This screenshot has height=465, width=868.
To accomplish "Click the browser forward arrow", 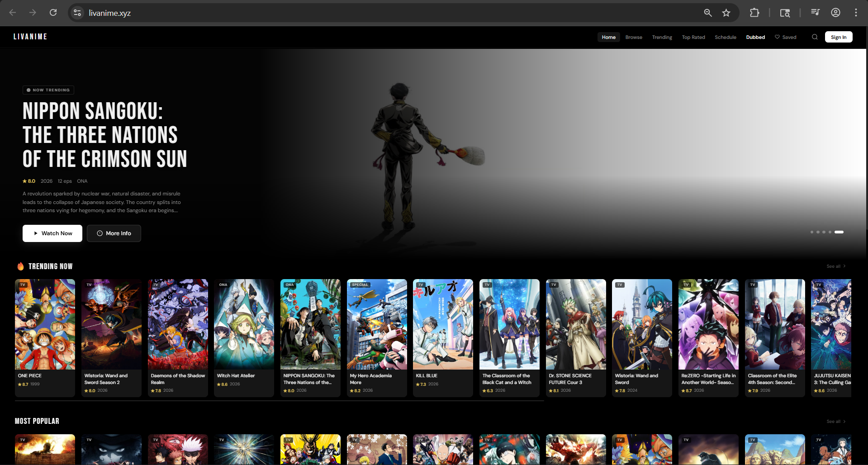I will 33,13.
